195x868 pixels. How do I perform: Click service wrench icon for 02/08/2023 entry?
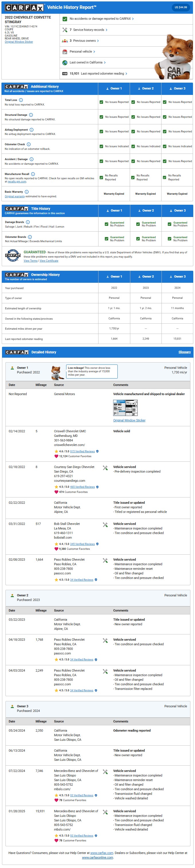[105, 561]
